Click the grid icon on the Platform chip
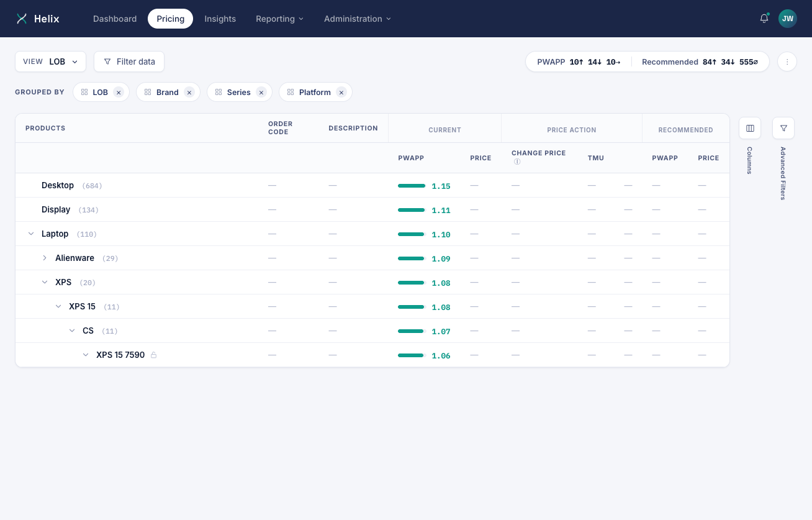The height and width of the screenshot is (520, 812). 291,92
